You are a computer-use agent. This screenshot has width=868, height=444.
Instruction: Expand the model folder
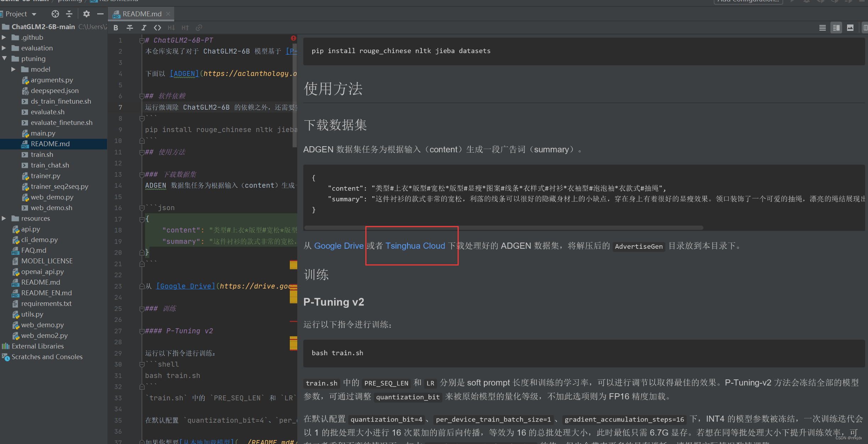coord(13,69)
